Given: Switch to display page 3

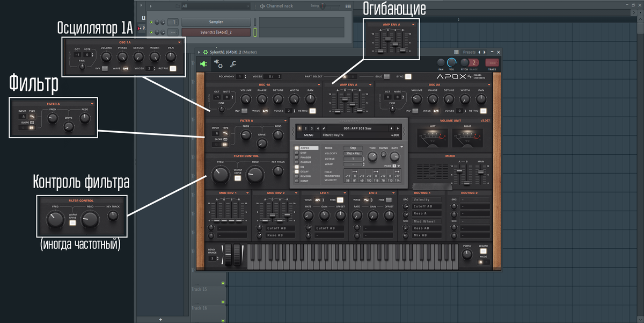Looking at the screenshot, I should pos(311,128).
